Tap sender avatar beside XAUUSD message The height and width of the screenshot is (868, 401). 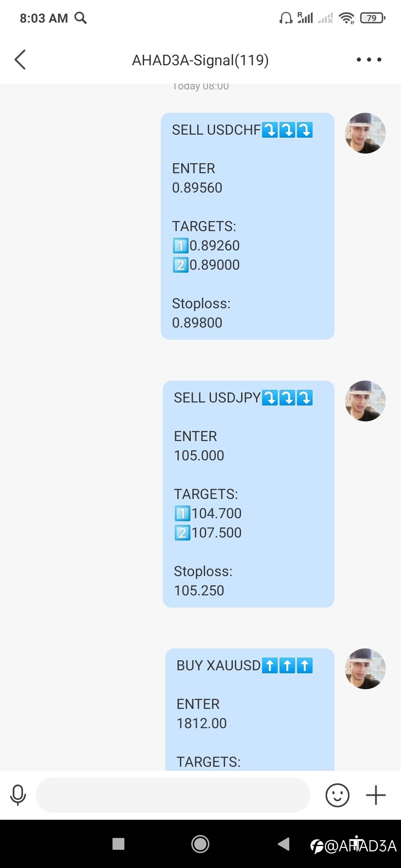(365, 669)
